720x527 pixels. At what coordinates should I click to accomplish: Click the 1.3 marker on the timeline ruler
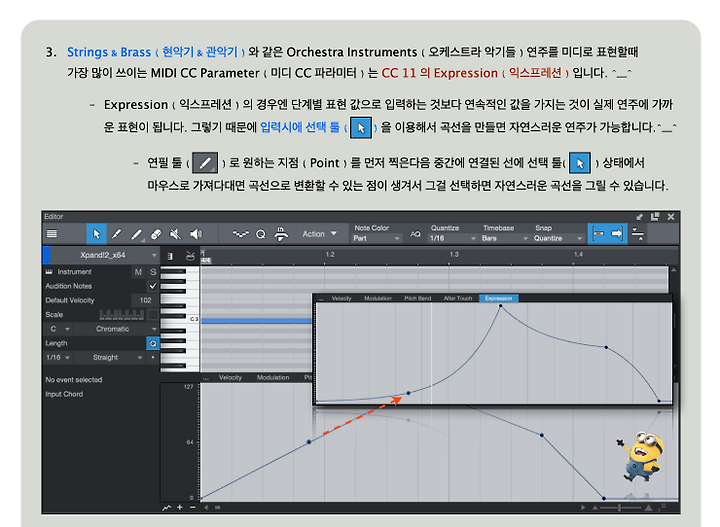click(x=454, y=254)
